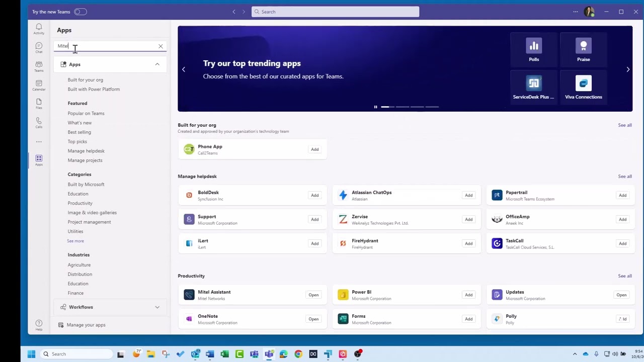Open the Help icon in the sidebar
The image size is (644, 362).
click(x=39, y=325)
